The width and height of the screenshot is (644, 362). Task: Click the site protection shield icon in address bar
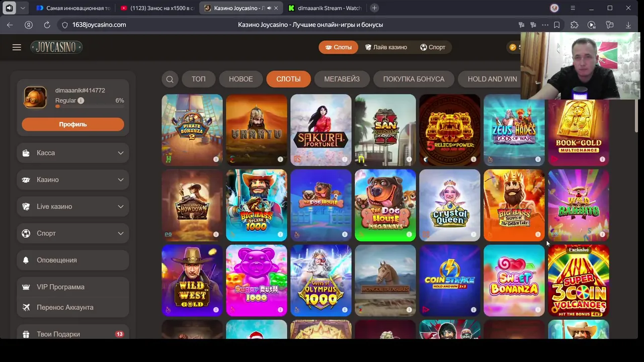(65, 25)
